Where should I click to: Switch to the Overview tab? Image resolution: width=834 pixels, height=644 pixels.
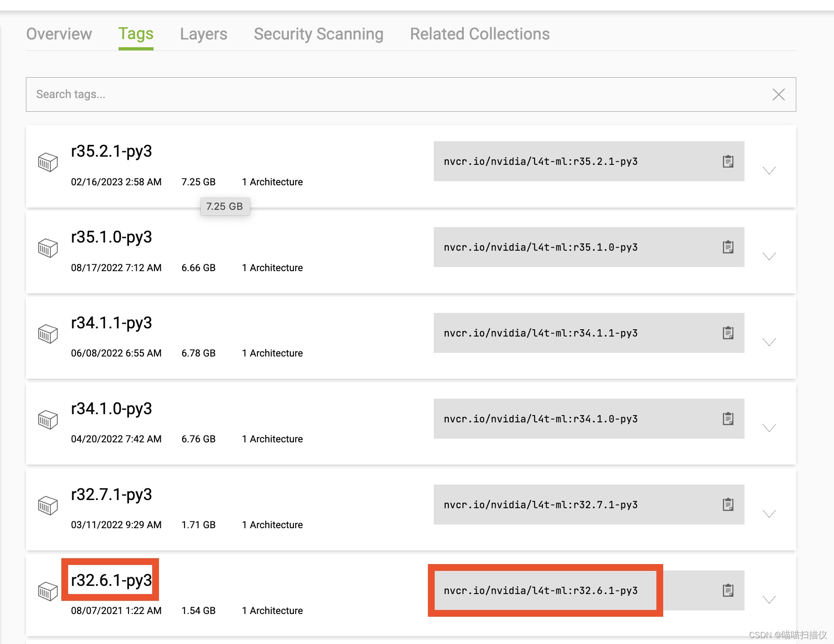(x=59, y=34)
